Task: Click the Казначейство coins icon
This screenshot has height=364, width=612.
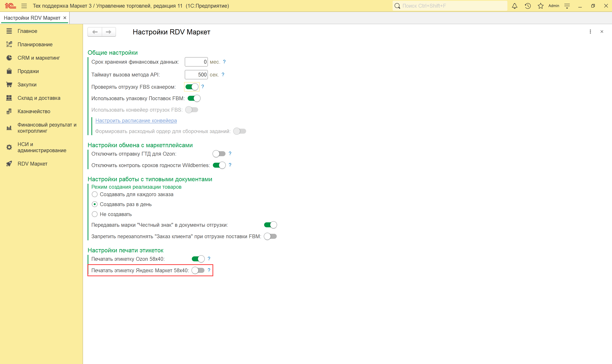Action: [x=9, y=111]
